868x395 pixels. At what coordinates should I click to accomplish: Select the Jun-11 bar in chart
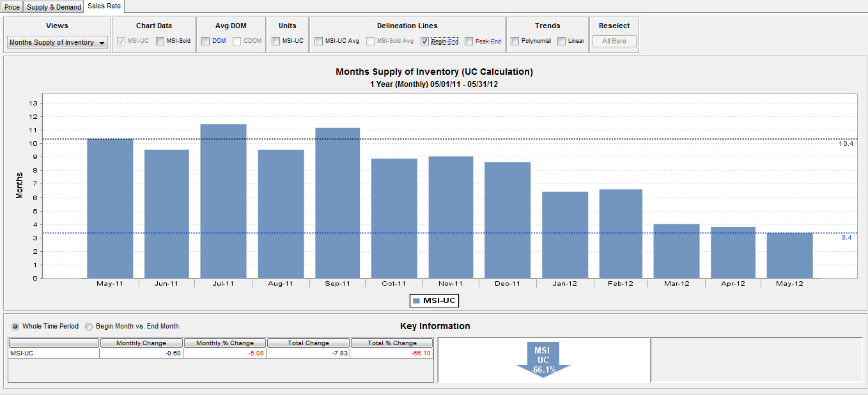167,214
